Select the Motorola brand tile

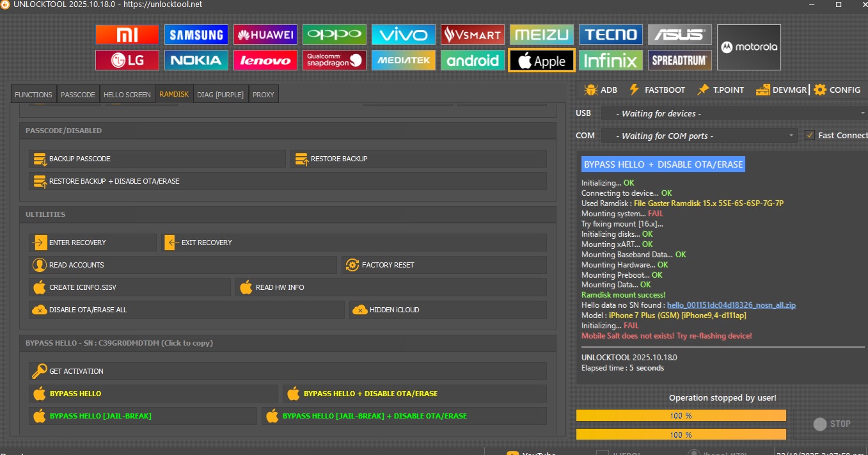coord(748,47)
